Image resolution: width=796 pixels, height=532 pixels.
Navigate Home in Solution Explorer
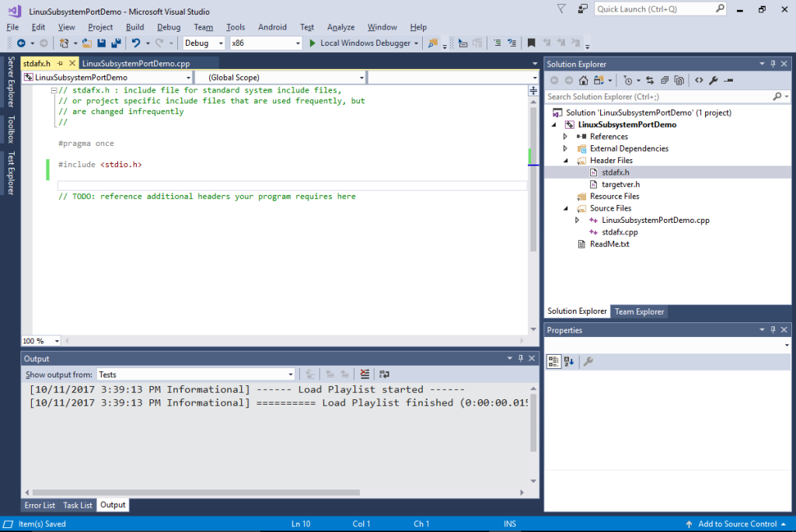coord(582,80)
